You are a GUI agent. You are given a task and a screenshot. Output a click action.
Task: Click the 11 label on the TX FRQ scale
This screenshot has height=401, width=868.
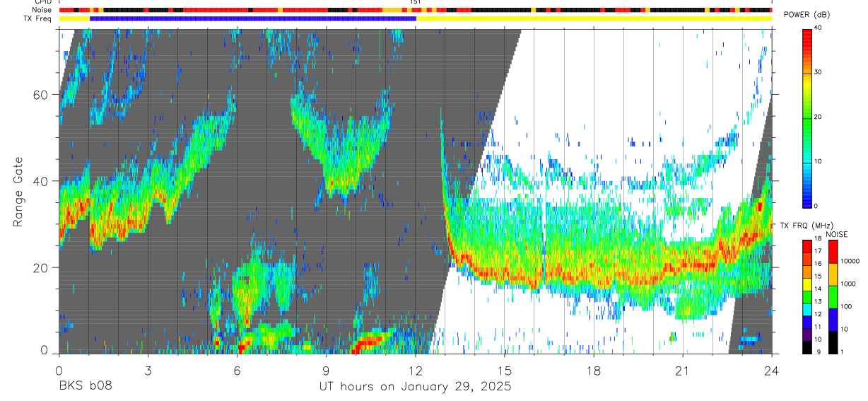819,327
